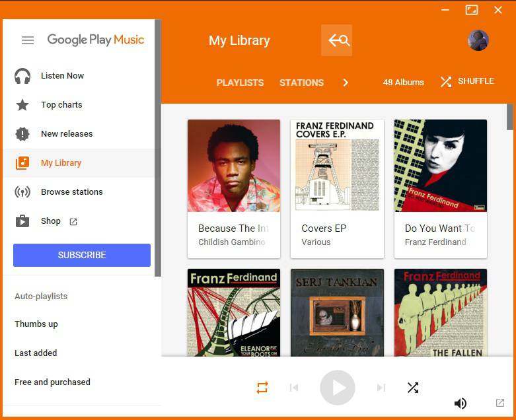
Task: Click the Subscribe button
Action: (82, 255)
